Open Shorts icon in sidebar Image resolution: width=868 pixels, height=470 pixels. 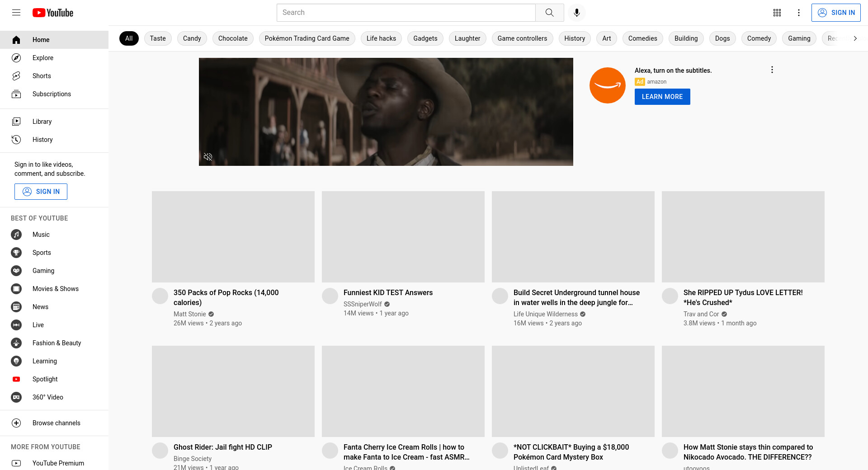point(16,76)
